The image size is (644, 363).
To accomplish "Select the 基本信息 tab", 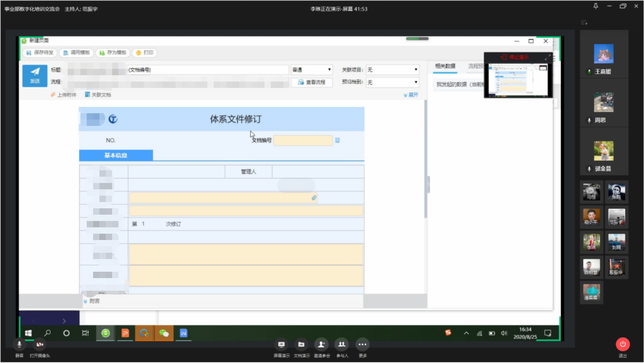I will 116,156.
